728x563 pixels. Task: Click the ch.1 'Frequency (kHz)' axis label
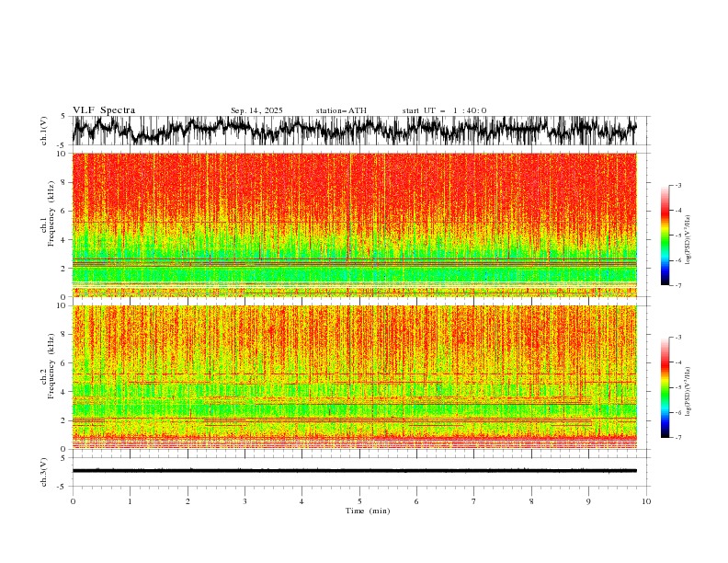coord(51,213)
